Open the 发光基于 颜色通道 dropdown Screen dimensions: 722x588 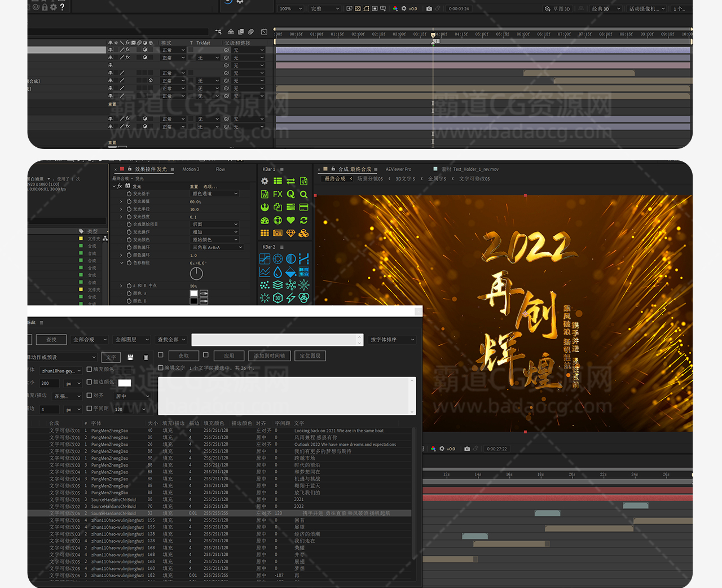(x=215, y=194)
